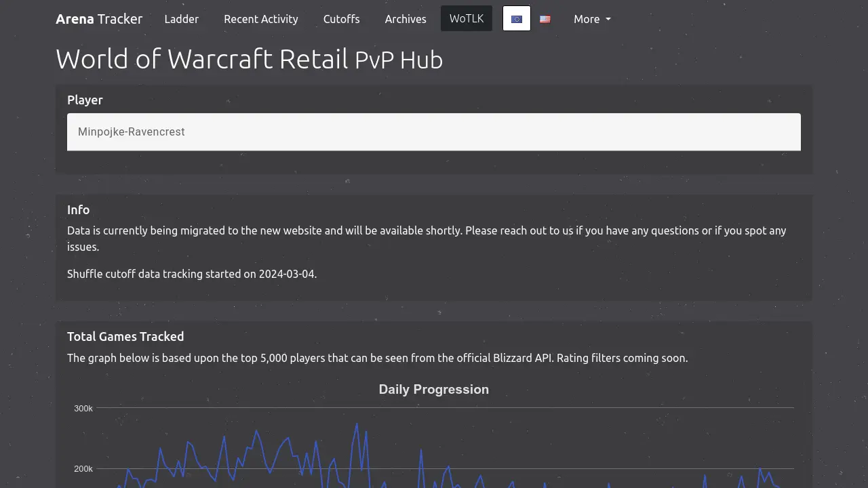The height and width of the screenshot is (488, 868).
Task: Open the Ladder page
Action: click(x=182, y=19)
